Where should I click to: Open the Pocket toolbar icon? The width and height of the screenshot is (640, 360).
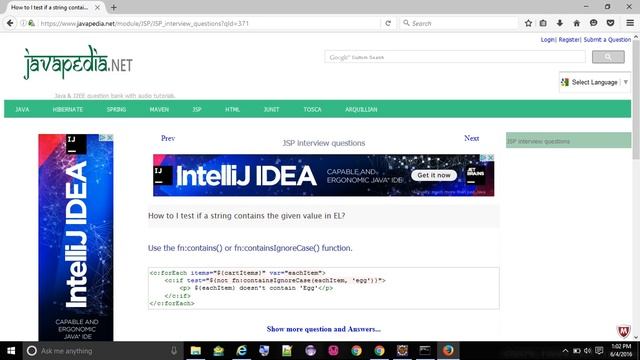click(x=610, y=23)
